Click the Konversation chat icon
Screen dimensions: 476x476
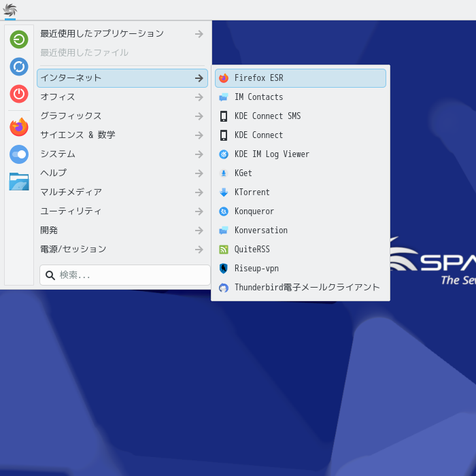(x=224, y=231)
